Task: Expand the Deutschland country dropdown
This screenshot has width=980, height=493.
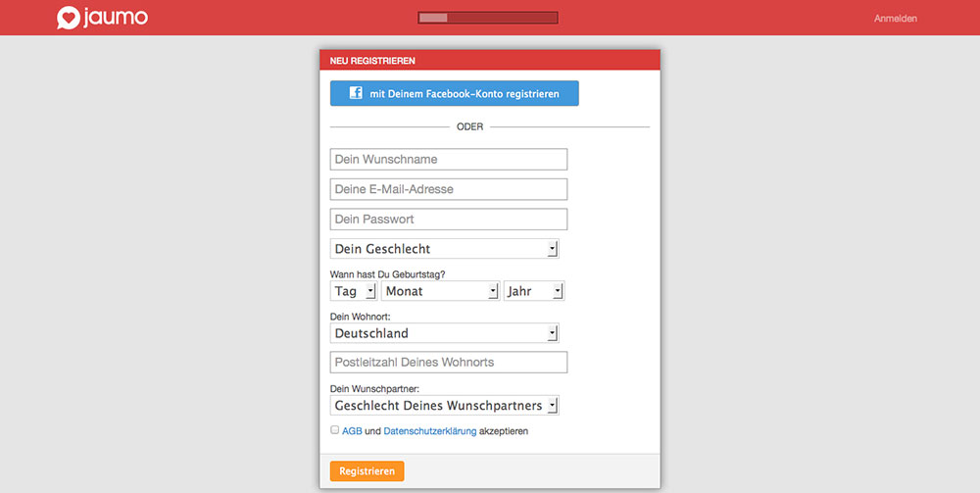Action: 445,333
